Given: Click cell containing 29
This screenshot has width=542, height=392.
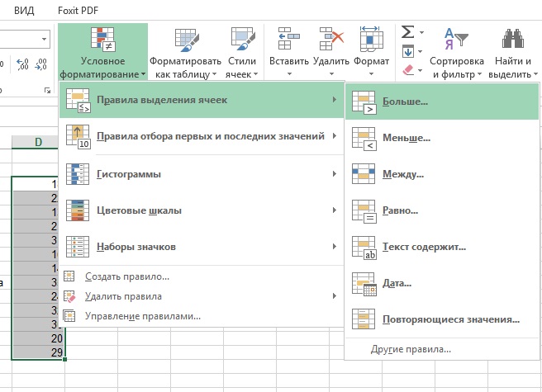Looking at the screenshot, I should tap(38, 352).
